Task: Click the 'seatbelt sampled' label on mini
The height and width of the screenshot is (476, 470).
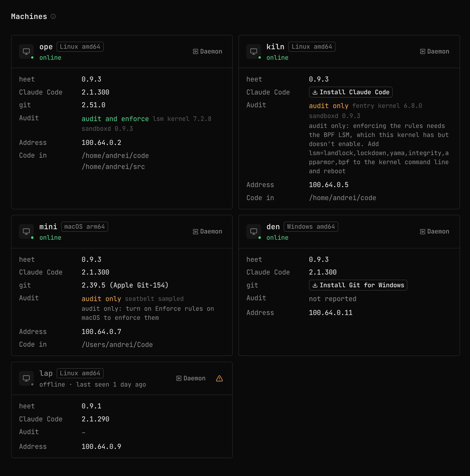Action: coord(154,299)
